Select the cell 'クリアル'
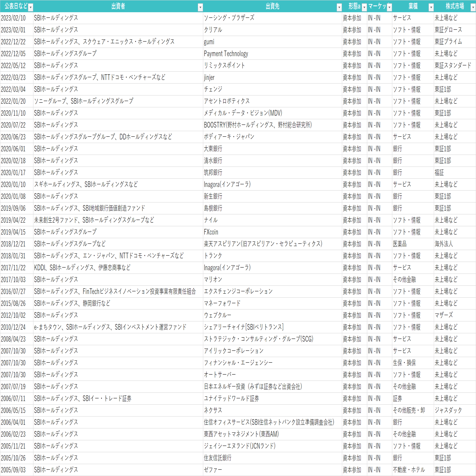 (273, 30)
